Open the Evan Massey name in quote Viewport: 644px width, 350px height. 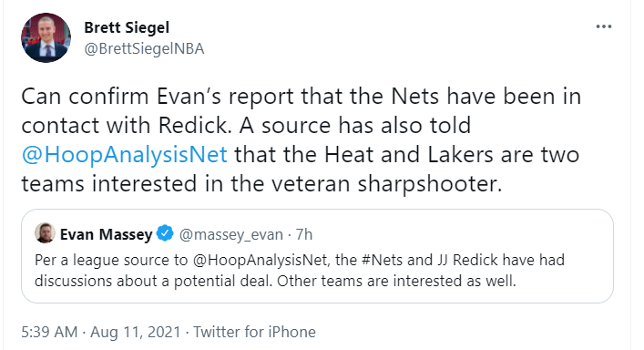(106, 234)
